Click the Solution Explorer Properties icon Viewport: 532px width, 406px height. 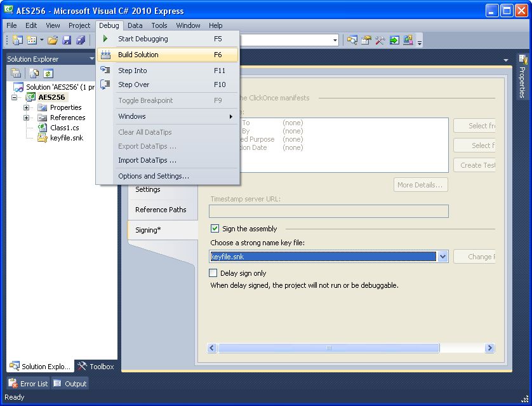click(16, 73)
